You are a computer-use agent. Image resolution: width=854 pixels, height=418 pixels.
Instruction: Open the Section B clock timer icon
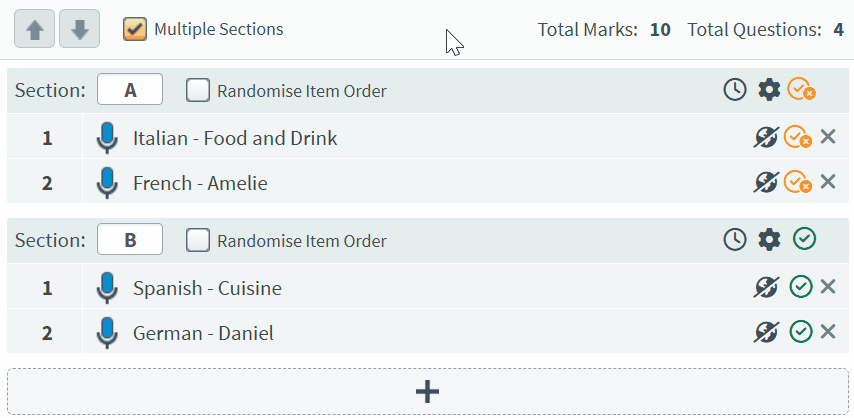click(x=734, y=239)
